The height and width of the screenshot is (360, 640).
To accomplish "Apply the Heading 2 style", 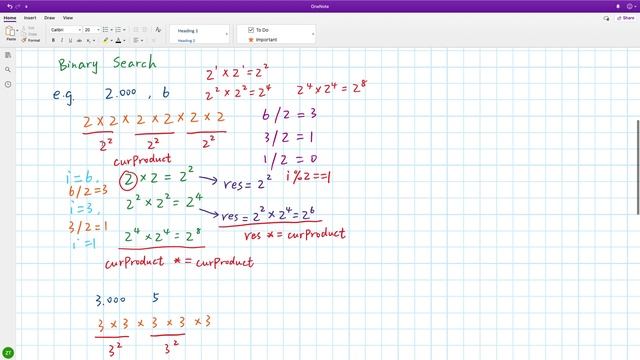I will pyautogui.click(x=186, y=40).
